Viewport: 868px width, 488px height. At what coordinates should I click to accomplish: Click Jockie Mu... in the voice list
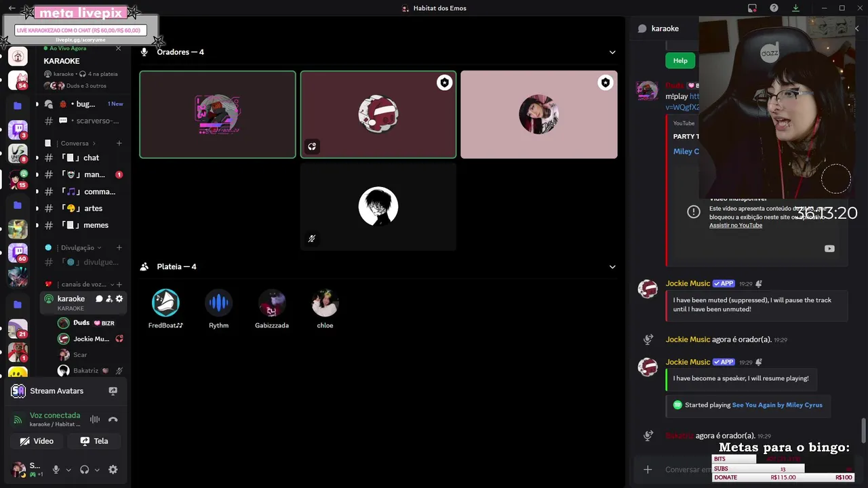[90, 339]
